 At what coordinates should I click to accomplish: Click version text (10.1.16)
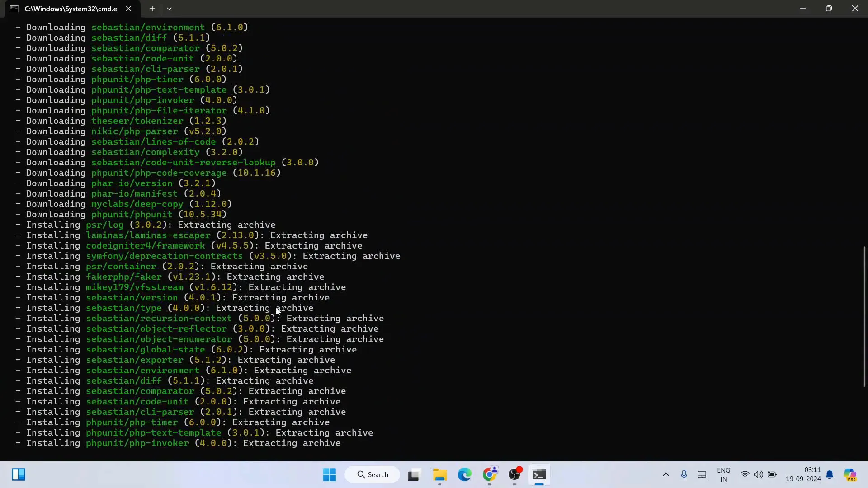257,173
